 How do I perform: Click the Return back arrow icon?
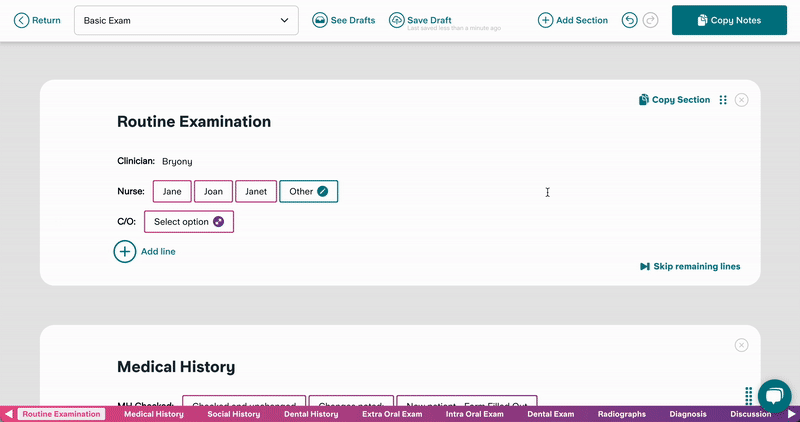click(x=21, y=20)
